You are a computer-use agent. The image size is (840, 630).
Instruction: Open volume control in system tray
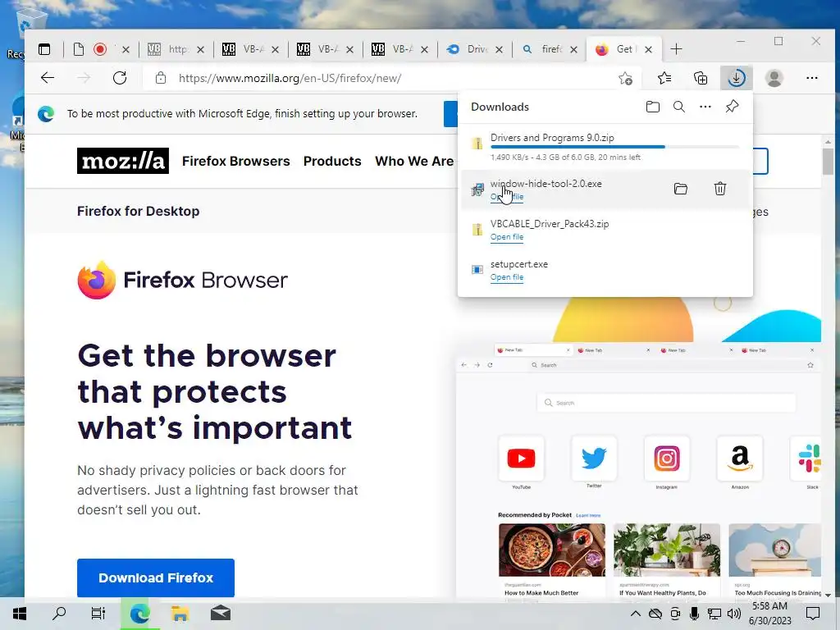(734, 614)
